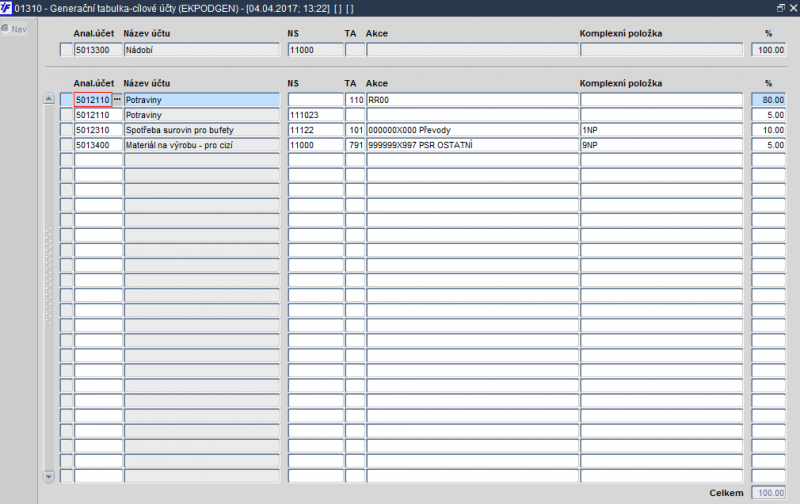The height and width of the screenshot is (504, 800).
Task: Click percent field 10.00
Action: coord(768,130)
